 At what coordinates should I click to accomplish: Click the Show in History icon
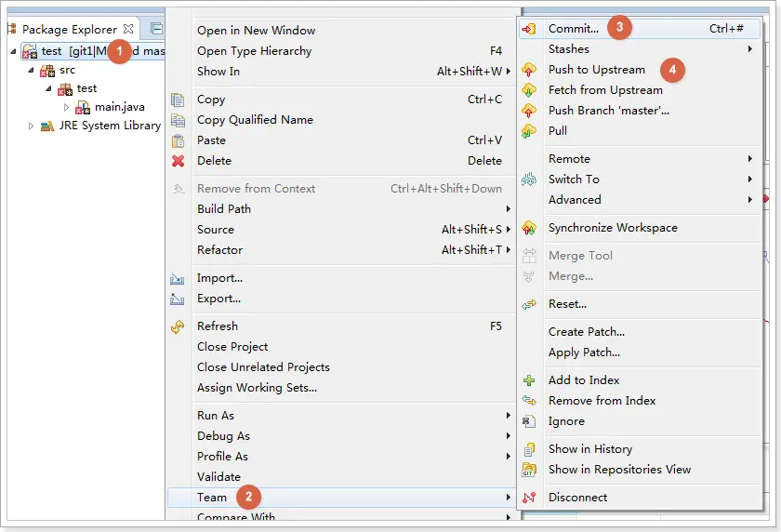click(528, 449)
